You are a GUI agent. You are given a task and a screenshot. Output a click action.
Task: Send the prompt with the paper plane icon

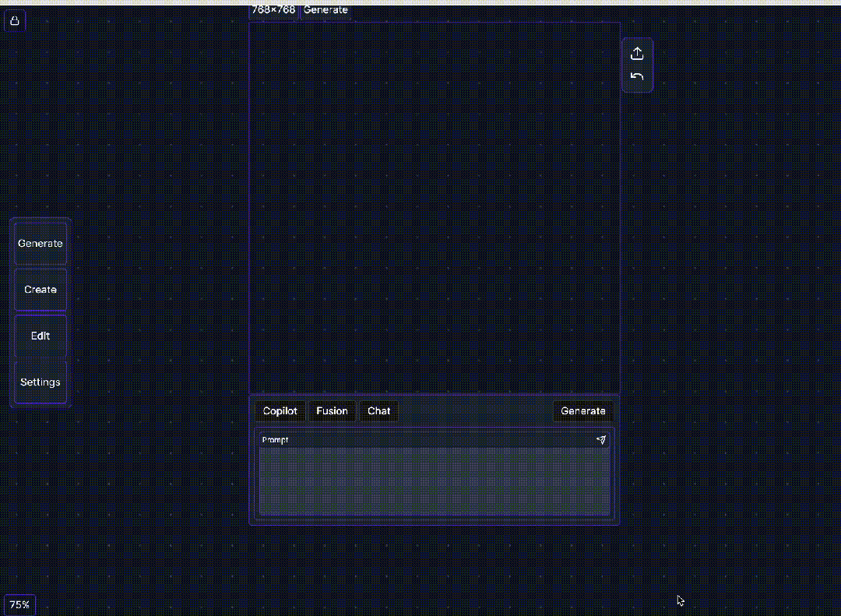click(600, 439)
